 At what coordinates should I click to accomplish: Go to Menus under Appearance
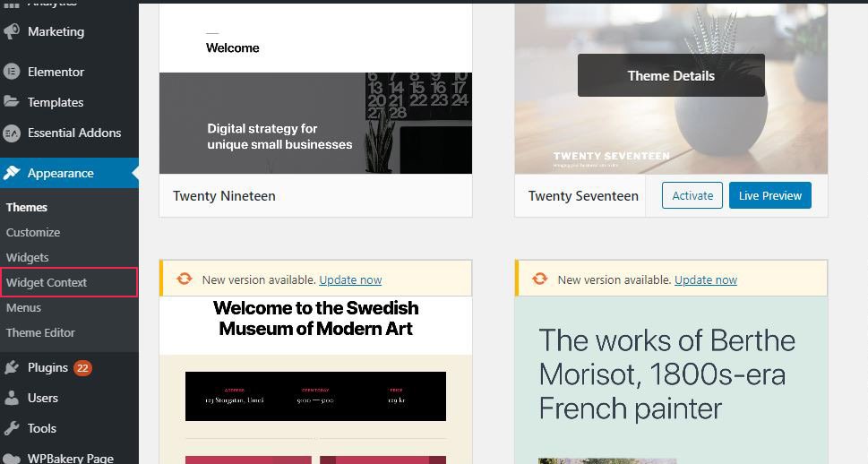pyautogui.click(x=24, y=307)
